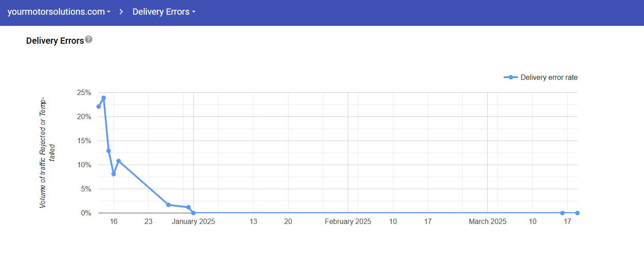Click the 0% data point at January 2025
Screen dimensions: 644x265
pos(193,213)
